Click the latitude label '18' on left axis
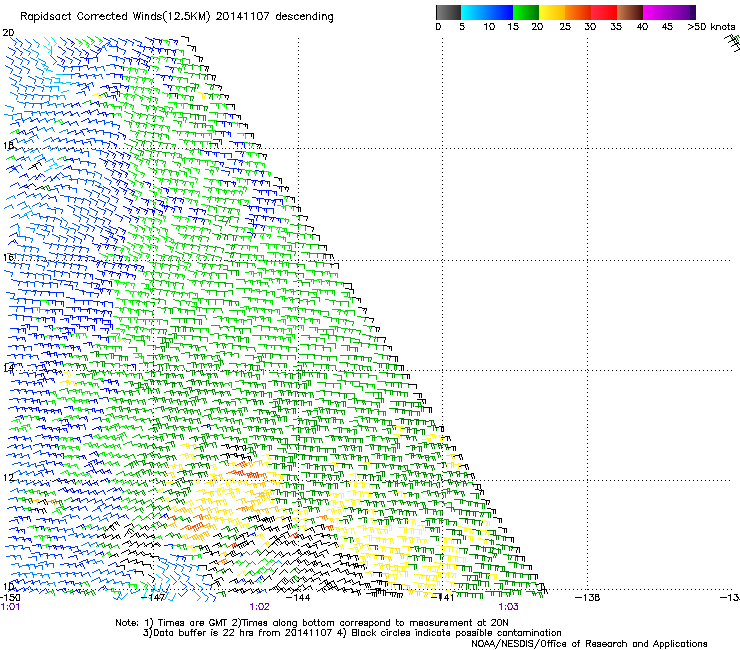Image resolution: width=740 pixels, height=650 pixels. pos(8,145)
